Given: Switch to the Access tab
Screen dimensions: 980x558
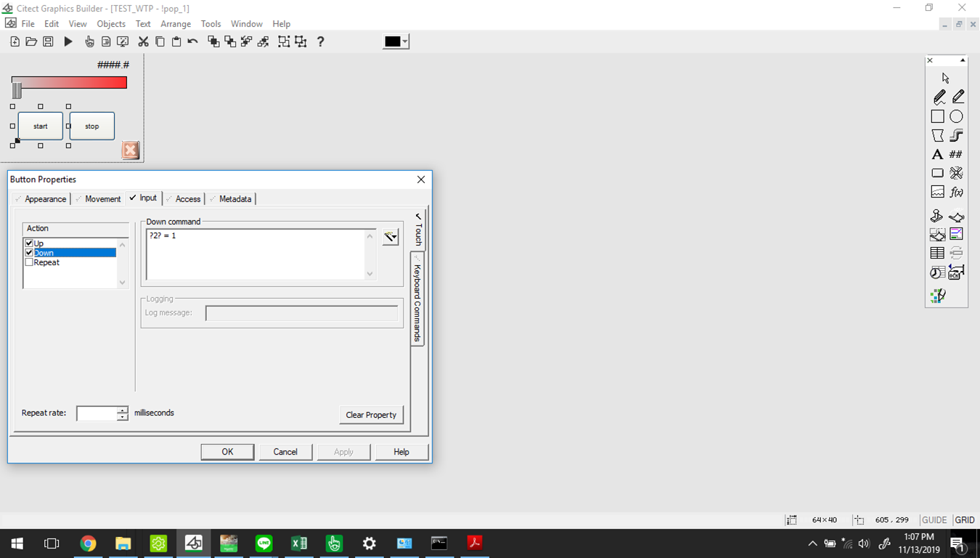Looking at the screenshot, I should click(x=184, y=199).
